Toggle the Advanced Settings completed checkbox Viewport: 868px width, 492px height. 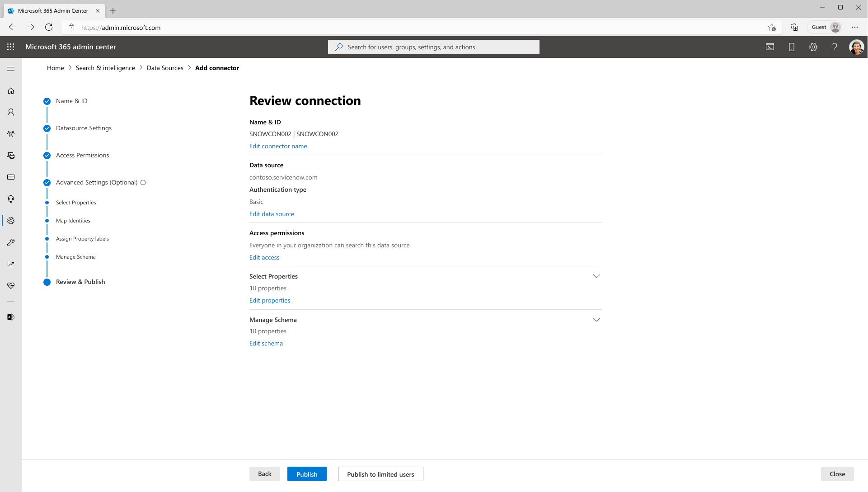(47, 183)
